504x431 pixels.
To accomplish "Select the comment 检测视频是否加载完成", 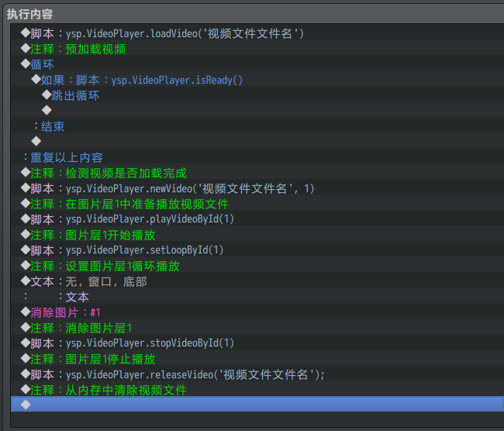I will tap(257, 173).
